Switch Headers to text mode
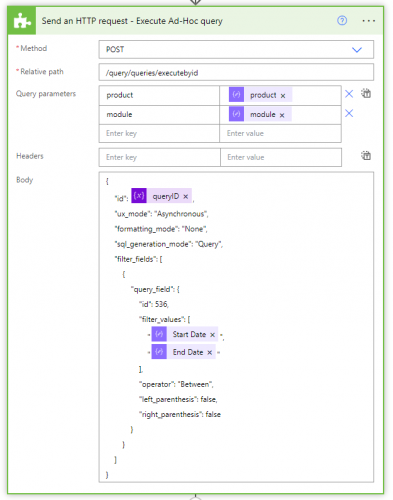This screenshot has height=500, width=393. (366, 156)
